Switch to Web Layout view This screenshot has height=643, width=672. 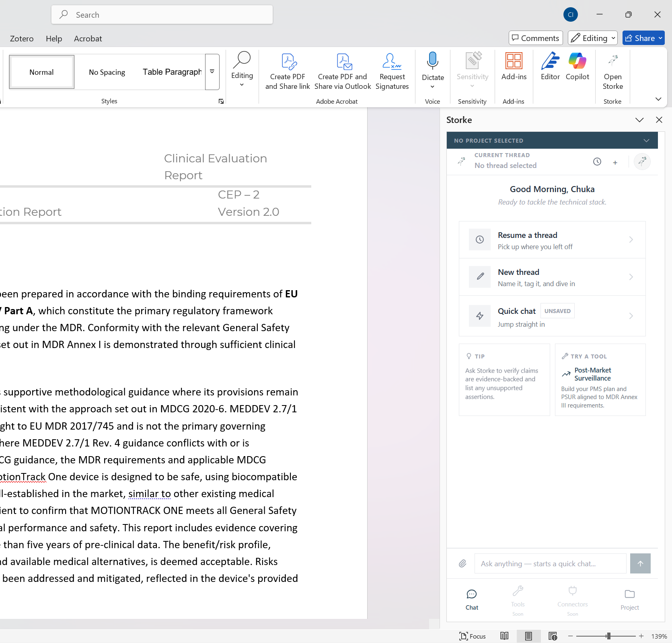point(553,636)
